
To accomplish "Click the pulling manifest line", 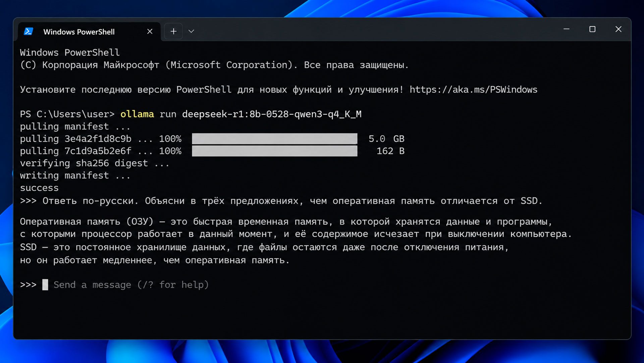I will coord(75,127).
